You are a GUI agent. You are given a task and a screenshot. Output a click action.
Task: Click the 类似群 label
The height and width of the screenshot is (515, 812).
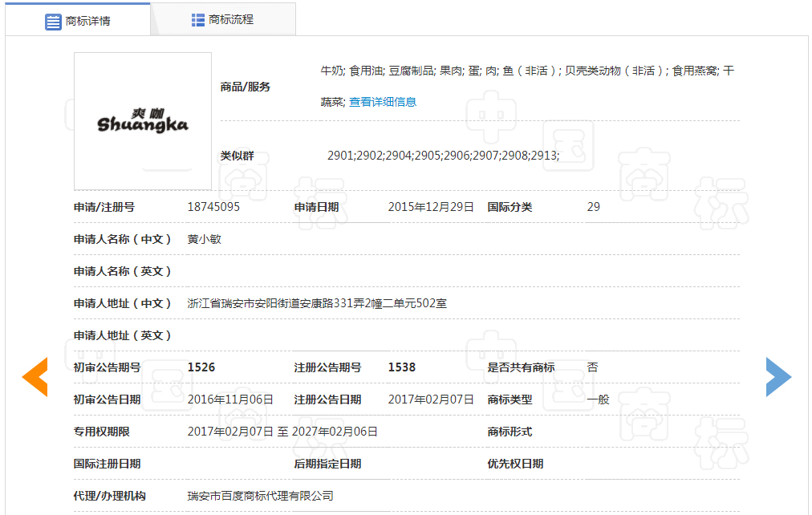point(238,156)
